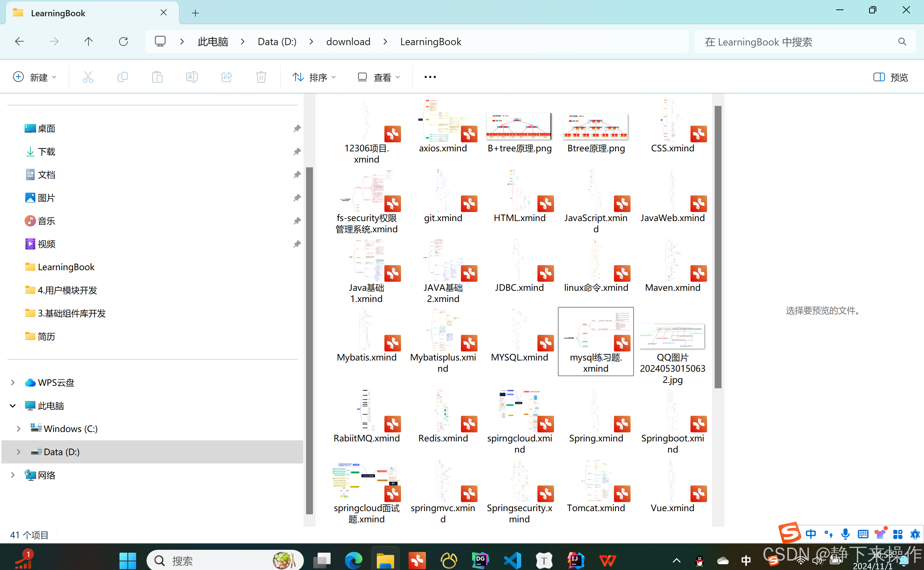Click the Cut scissors icon
Screen dimensions: 924x570
click(x=88, y=77)
